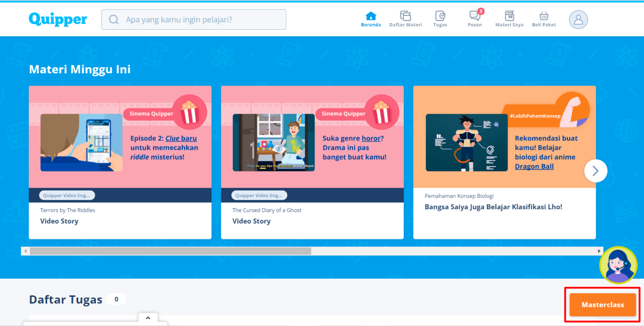Open the Dragon Ball link
The image size is (644, 326).
(x=534, y=166)
